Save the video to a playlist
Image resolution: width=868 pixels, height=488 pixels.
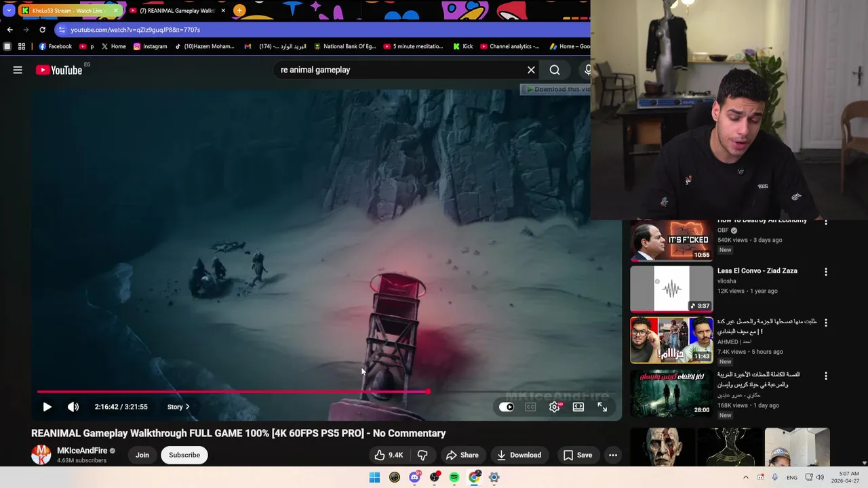tap(578, 455)
